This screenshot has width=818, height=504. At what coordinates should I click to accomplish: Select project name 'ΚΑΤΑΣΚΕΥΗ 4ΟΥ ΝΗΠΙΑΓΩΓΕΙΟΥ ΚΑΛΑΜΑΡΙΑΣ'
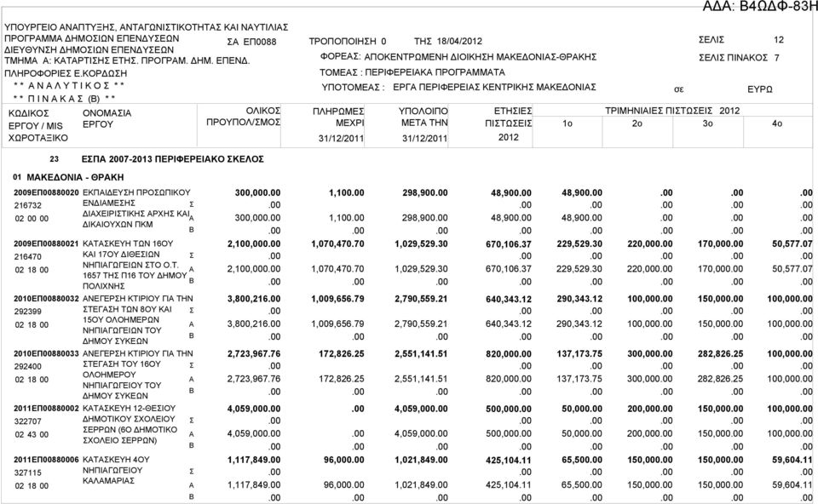pos(116,470)
